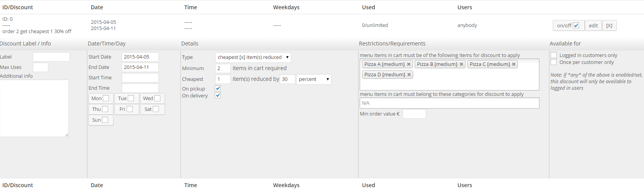Toggle the on/off checkbox for discount
Screen dimensions: 644x191
coord(576,25)
